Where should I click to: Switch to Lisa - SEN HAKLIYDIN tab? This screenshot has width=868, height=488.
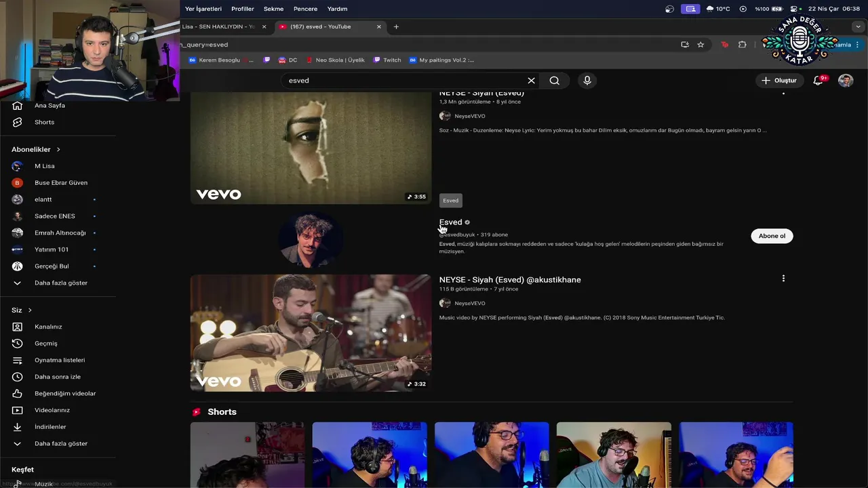pyautogui.click(x=219, y=26)
